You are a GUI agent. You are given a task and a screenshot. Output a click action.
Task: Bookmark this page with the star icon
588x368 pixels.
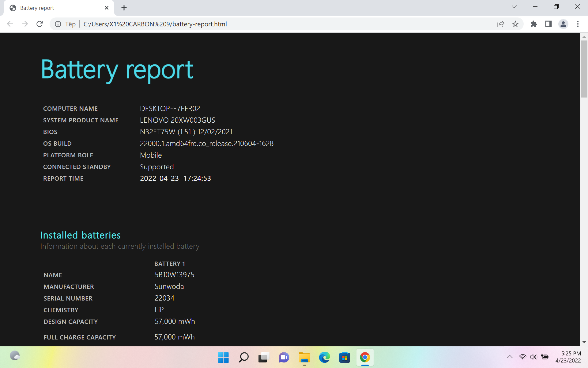coord(515,24)
